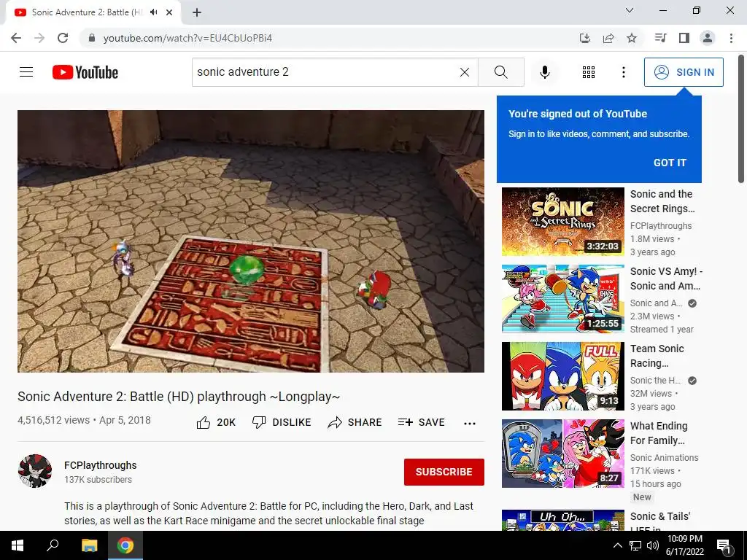Mute the tab via its speaker icon
Image resolution: width=747 pixels, height=560 pixels.
(153, 12)
